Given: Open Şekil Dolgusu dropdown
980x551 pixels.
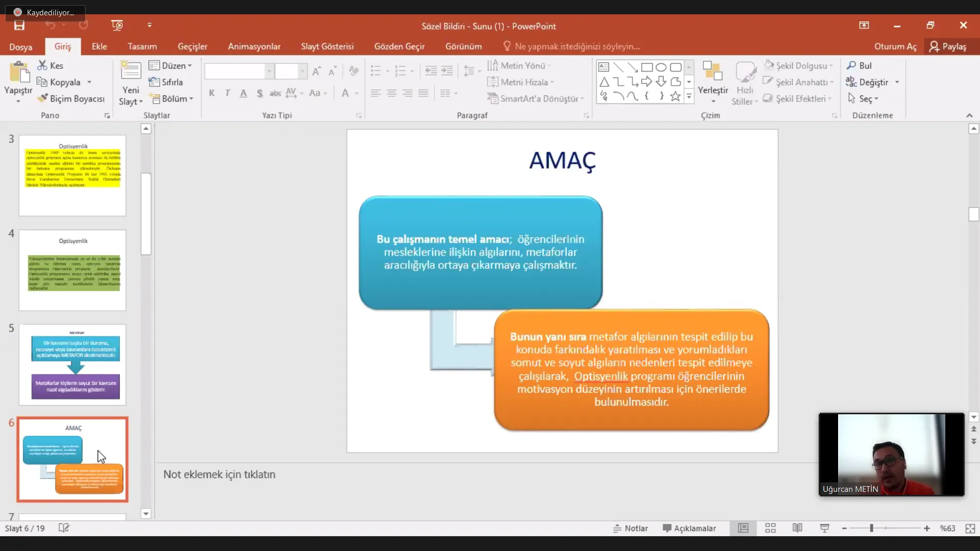Looking at the screenshot, I should (799, 65).
